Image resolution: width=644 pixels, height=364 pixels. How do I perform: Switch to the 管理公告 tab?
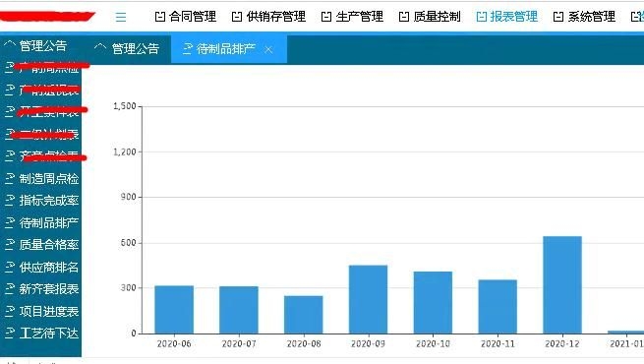pyautogui.click(x=127, y=49)
